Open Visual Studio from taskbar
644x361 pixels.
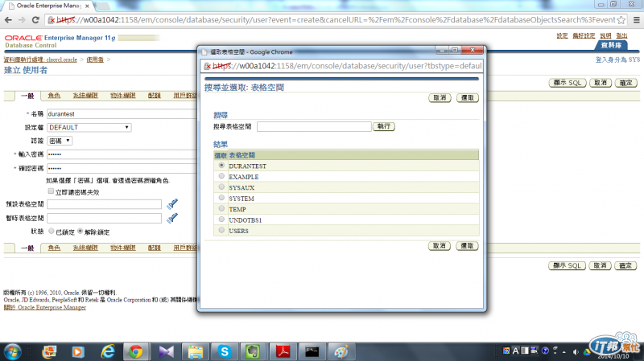[166, 351]
